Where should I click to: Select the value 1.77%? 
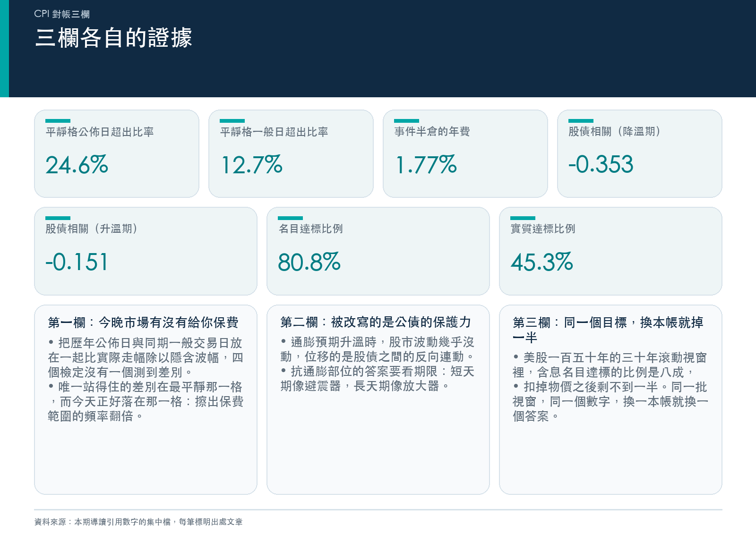pyautogui.click(x=426, y=165)
